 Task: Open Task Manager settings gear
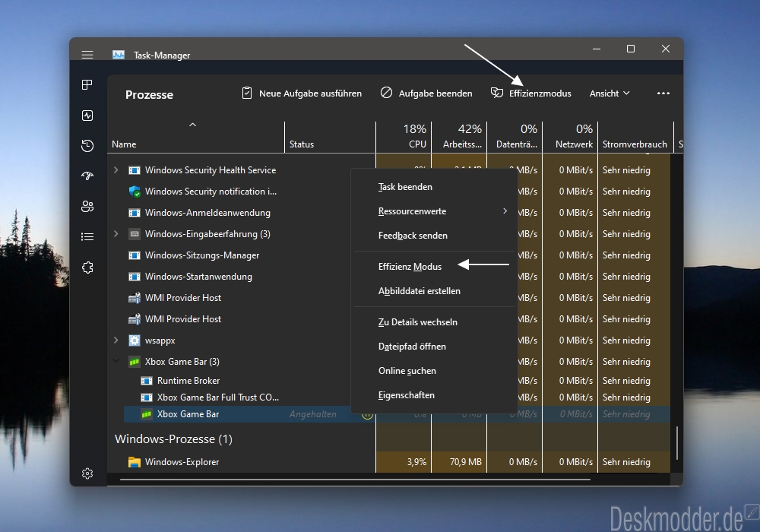pyautogui.click(x=87, y=473)
